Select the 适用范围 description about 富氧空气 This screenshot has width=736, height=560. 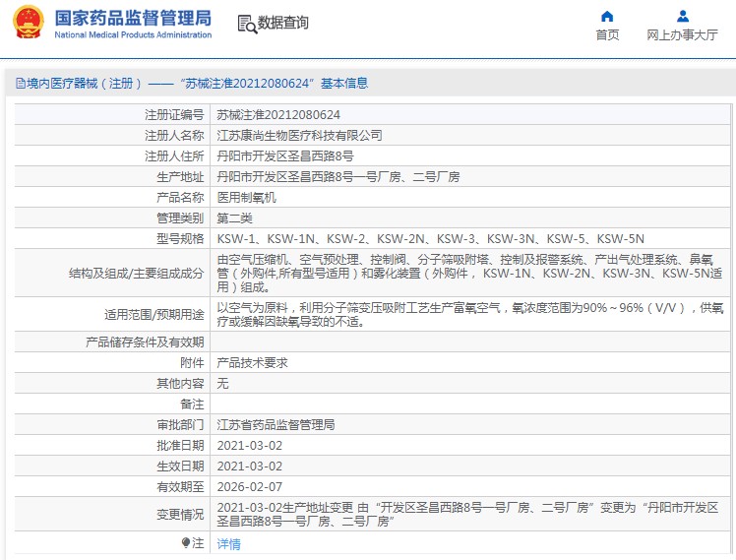(470, 315)
